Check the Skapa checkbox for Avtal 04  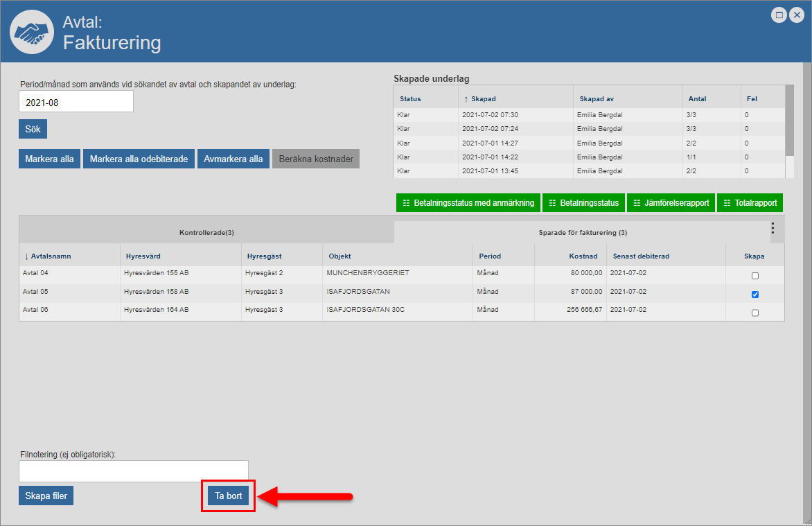tap(755, 276)
